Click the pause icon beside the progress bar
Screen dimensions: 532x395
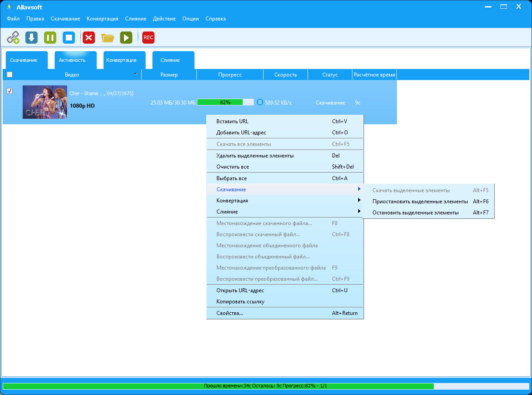260,102
